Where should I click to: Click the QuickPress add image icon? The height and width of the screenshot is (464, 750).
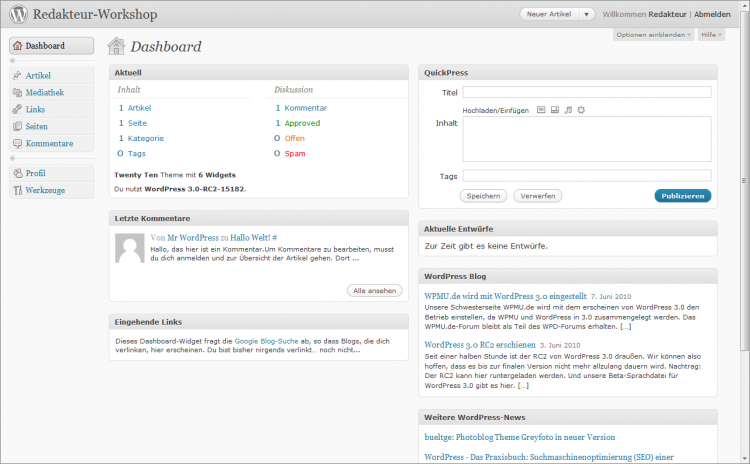pyautogui.click(x=541, y=110)
